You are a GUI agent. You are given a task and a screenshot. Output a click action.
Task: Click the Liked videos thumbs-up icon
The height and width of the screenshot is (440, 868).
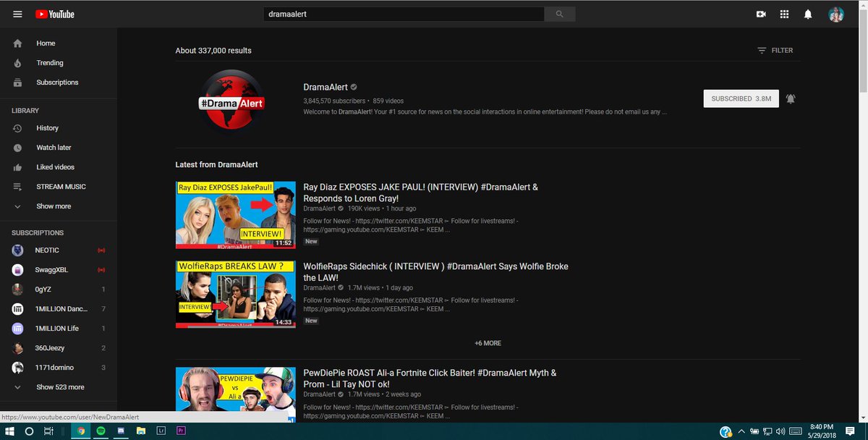(x=17, y=167)
